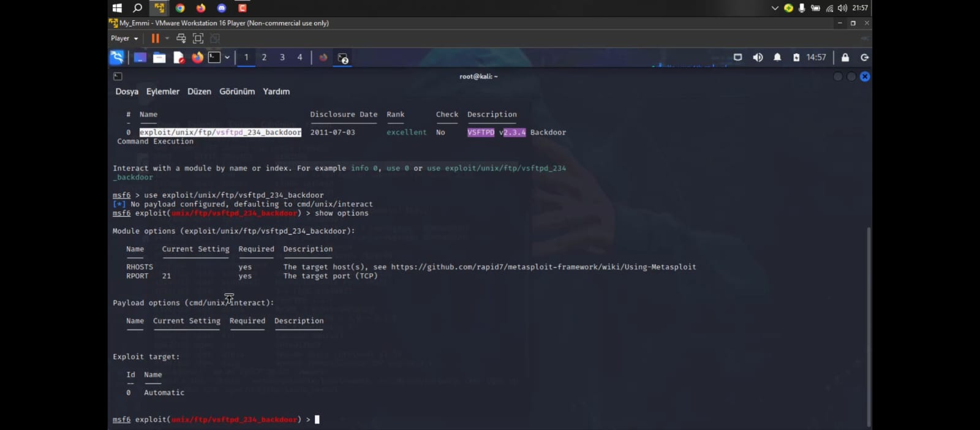The width and height of the screenshot is (980, 430).
Task: Open Firefox from Windows taskbar
Action: pyautogui.click(x=201, y=8)
